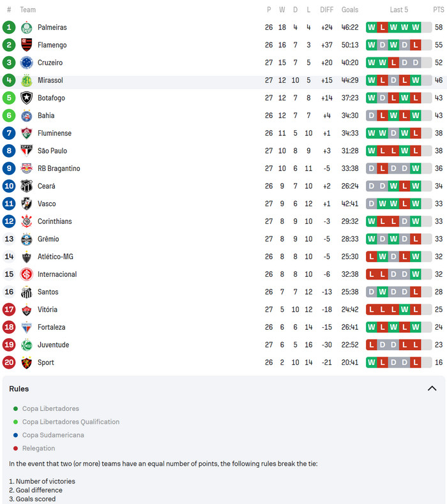Click the Corinthians club crest icon

point(26,221)
